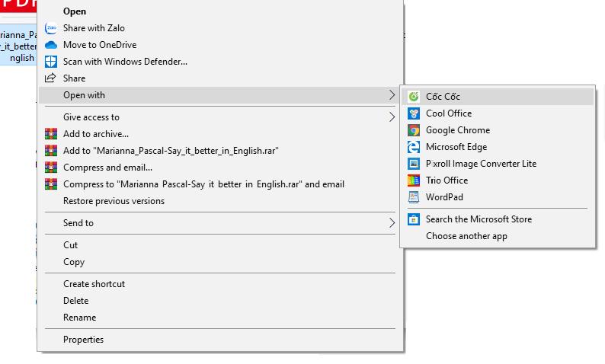Click WinRAR icon beside Add to archive...
The image size is (605, 364).
pos(51,134)
